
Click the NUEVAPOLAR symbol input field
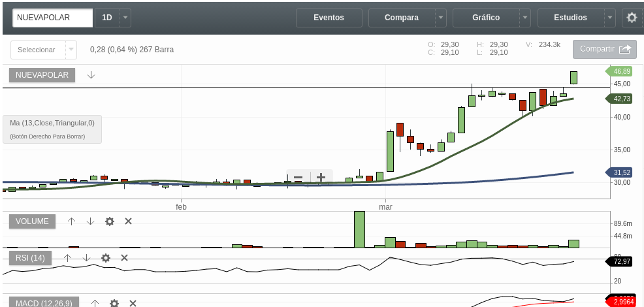click(52, 18)
